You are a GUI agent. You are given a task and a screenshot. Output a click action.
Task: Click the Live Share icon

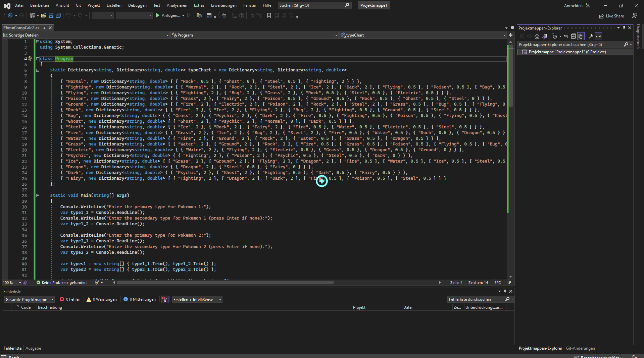pos(611,16)
